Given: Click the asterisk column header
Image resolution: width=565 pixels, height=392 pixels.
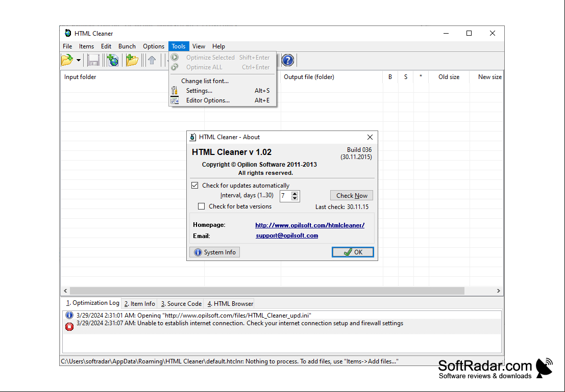Looking at the screenshot, I should coord(421,77).
